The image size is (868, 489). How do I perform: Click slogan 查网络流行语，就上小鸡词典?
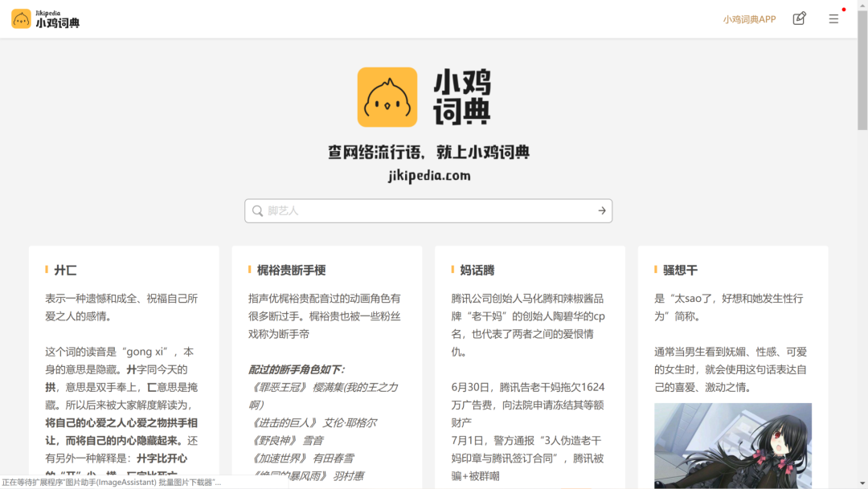428,152
